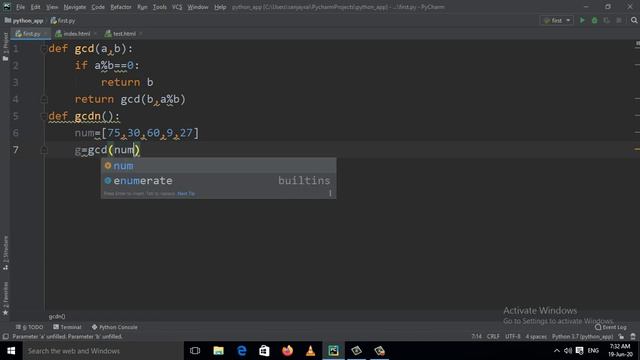Open the Window menu
Viewport: 640px width, 360px height.
[198, 7]
